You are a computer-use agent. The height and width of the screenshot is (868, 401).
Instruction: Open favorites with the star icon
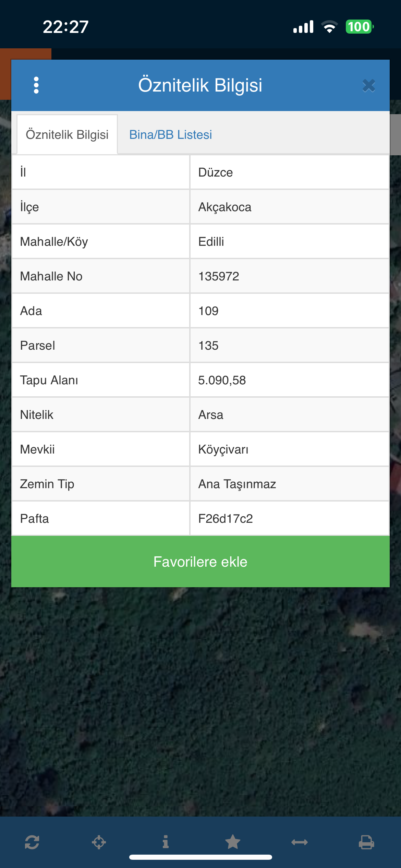click(233, 842)
